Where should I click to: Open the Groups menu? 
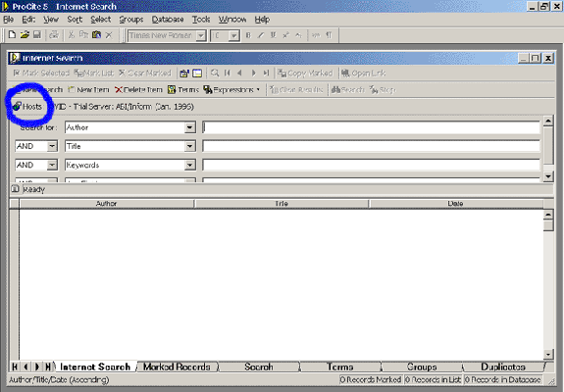[131, 20]
